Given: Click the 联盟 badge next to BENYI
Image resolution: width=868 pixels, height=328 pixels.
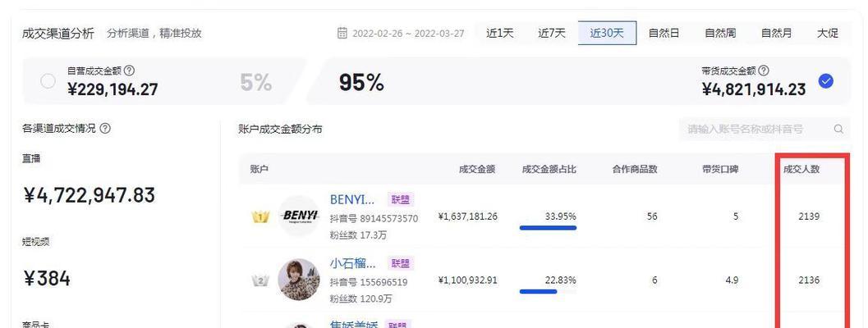Looking at the screenshot, I should coord(401,200).
